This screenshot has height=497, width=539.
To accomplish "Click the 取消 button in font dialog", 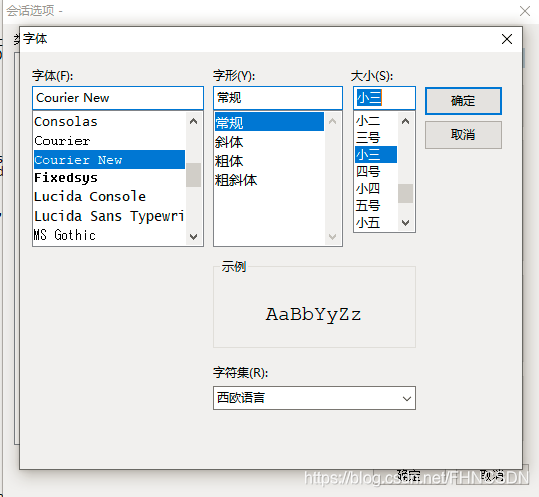I will coord(463,135).
